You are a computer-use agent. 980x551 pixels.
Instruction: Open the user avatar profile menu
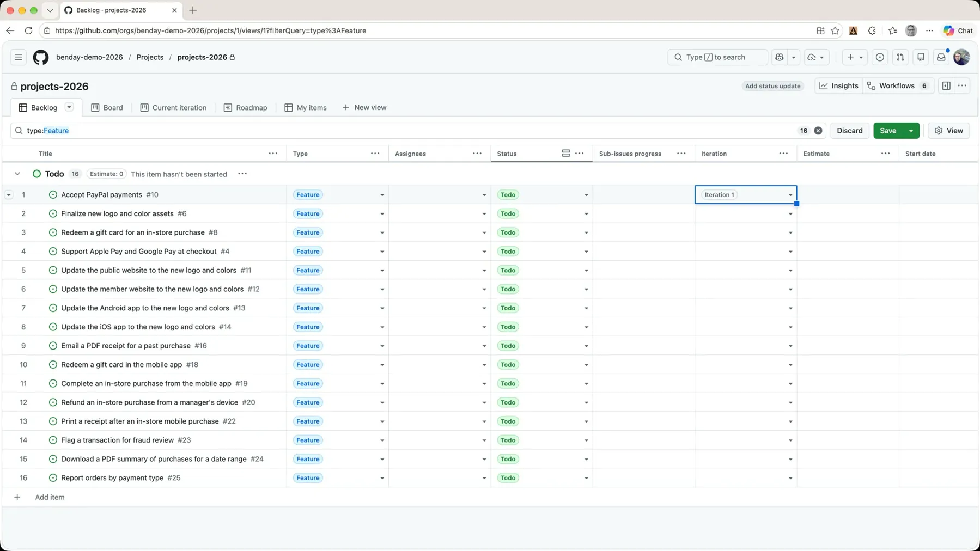pyautogui.click(x=961, y=57)
